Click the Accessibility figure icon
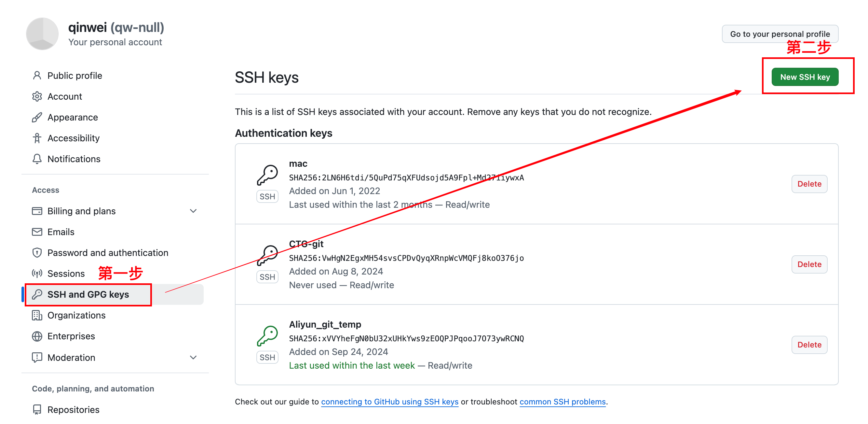Viewport: 868px width, 424px height. [x=37, y=138]
